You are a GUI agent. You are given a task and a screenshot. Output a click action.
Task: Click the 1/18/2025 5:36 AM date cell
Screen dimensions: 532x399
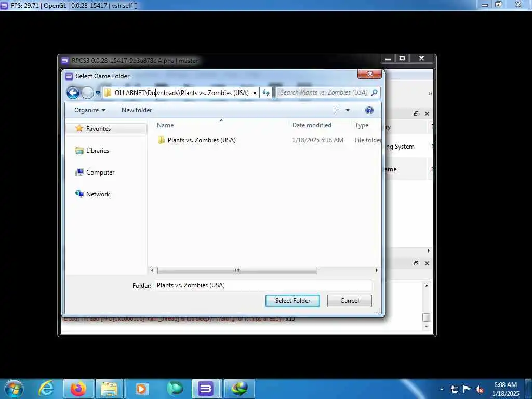317,140
